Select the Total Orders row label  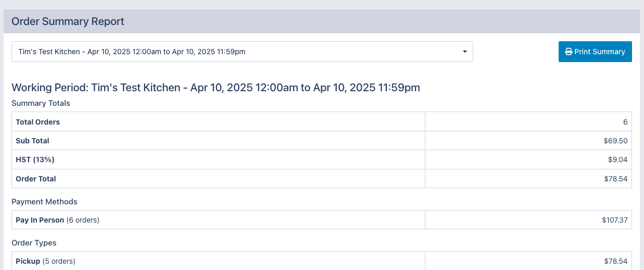37,122
